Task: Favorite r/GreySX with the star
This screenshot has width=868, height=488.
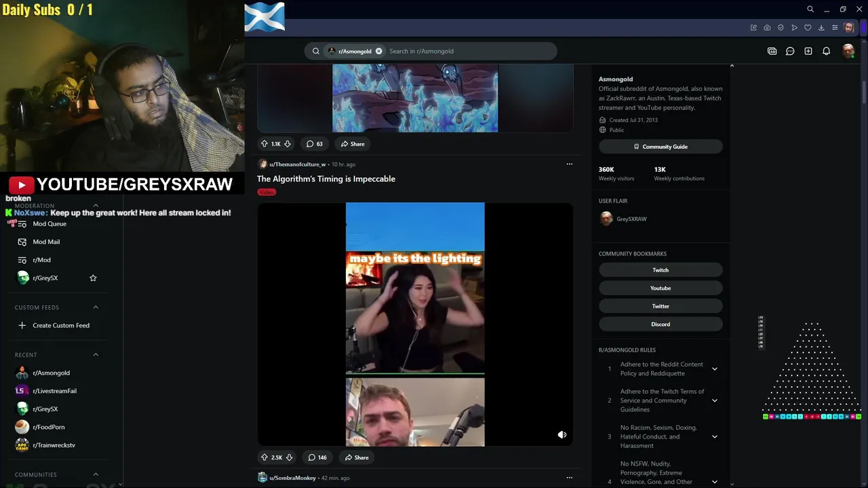Action: coord(93,278)
